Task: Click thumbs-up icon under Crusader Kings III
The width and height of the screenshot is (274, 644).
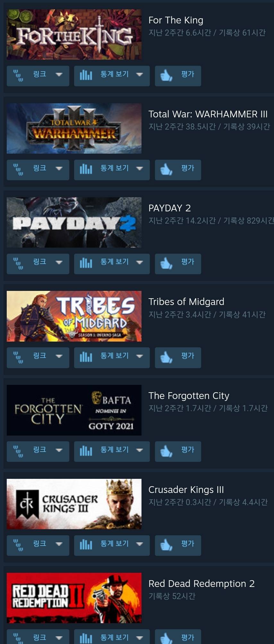Action: click(x=166, y=545)
